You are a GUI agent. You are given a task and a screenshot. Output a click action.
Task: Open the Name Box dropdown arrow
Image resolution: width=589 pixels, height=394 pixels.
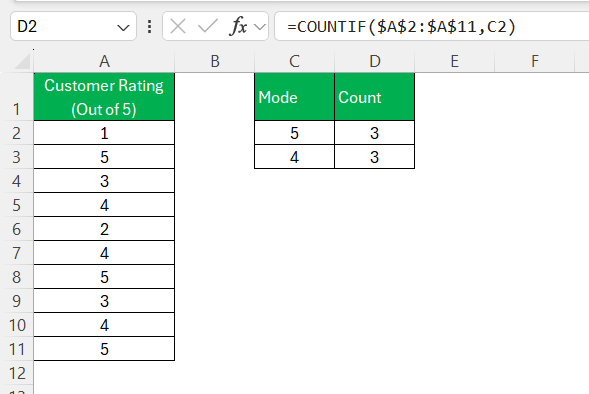pyautogui.click(x=123, y=27)
